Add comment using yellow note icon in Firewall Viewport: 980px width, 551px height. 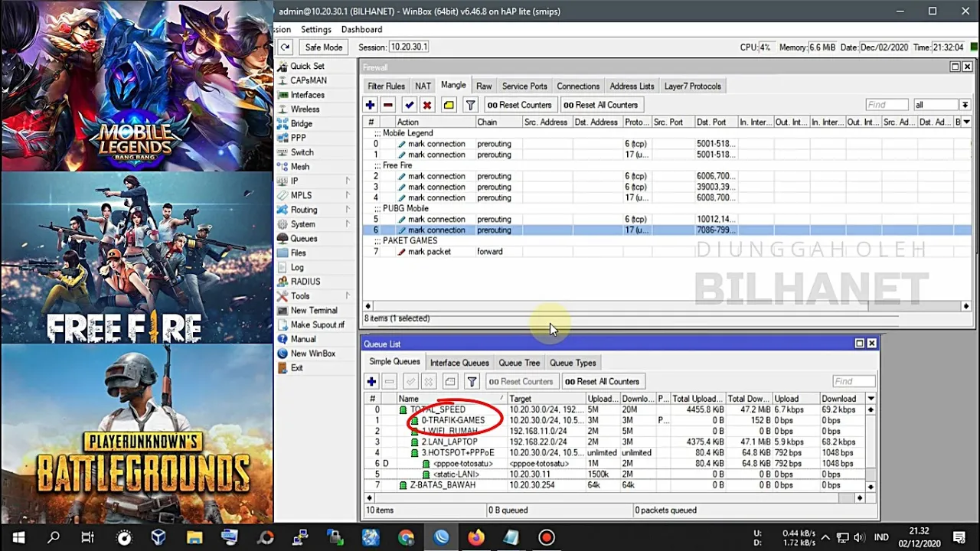pyautogui.click(x=449, y=105)
